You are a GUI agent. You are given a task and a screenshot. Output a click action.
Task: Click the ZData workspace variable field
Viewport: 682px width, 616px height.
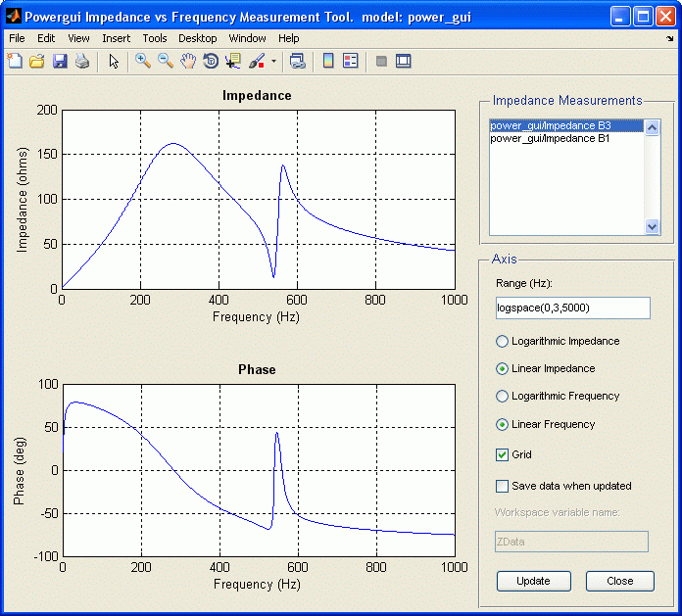click(571, 542)
